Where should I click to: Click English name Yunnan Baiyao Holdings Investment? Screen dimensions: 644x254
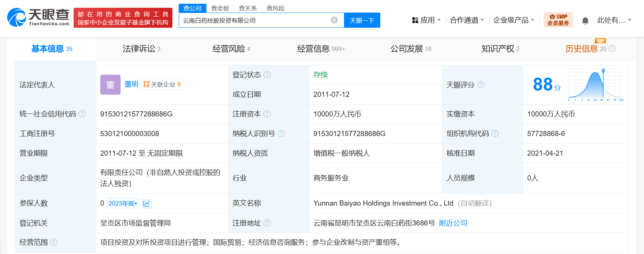coord(383,203)
